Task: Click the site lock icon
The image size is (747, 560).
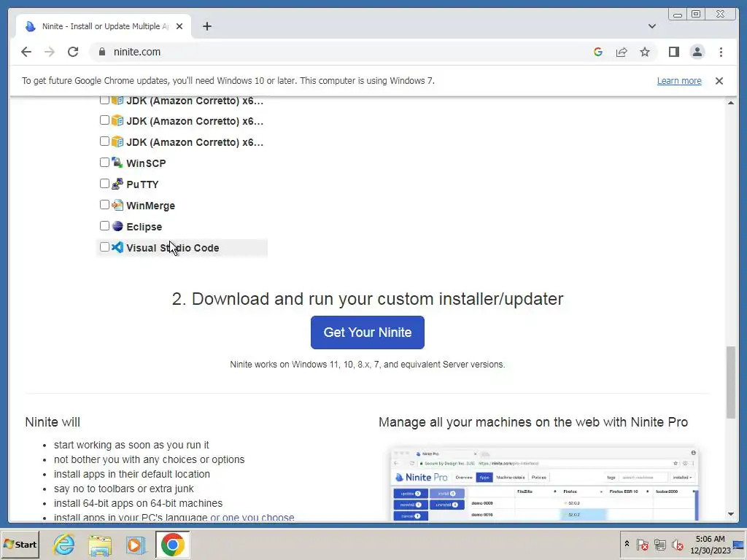Action: pyautogui.click(x=102, y=52)
